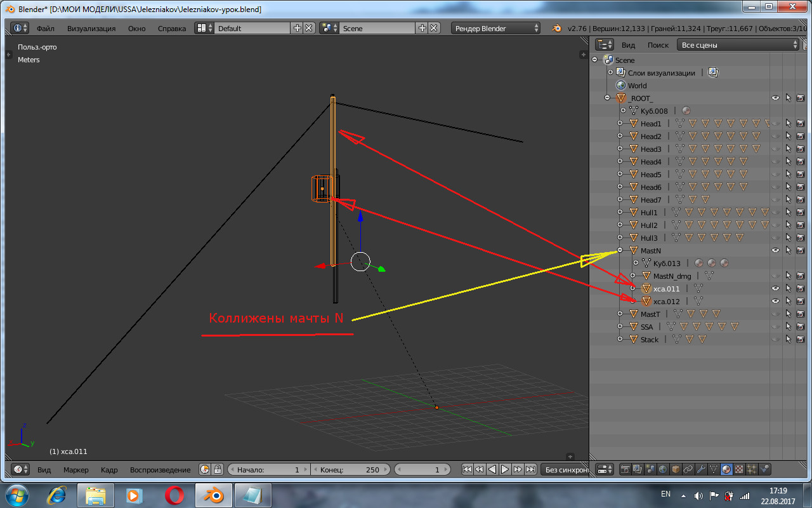Hide the _ROOT_ object using eye icon
Screen dimensions: 812x508
pos(775,98)
